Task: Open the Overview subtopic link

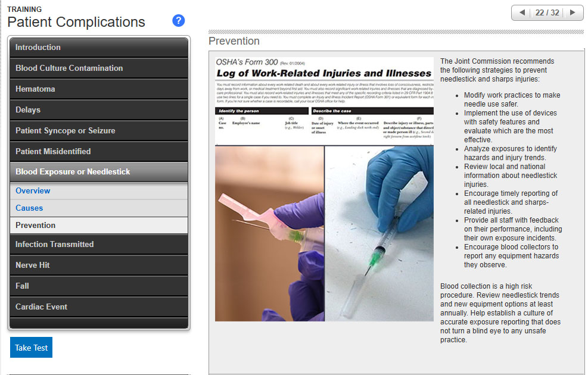Action: pos(33,191)
